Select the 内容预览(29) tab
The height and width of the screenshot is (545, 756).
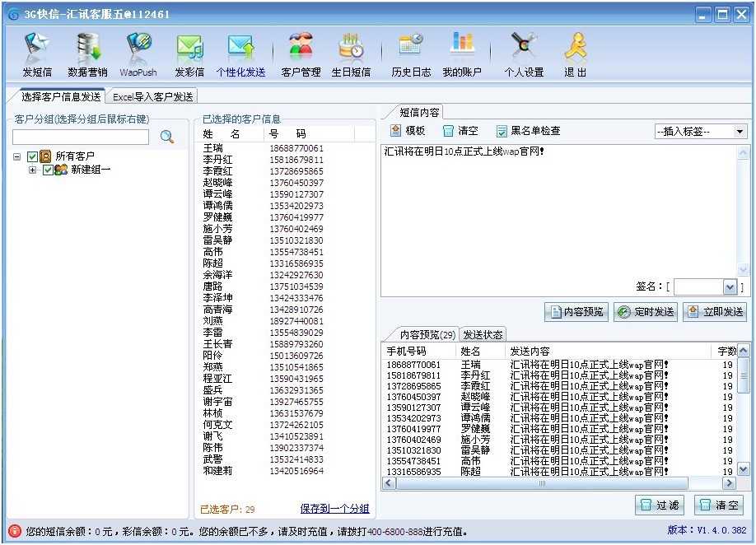click(427, 334)
